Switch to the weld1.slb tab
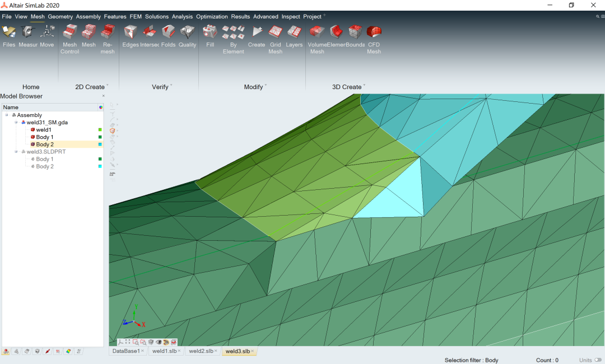 pos(164,351)
